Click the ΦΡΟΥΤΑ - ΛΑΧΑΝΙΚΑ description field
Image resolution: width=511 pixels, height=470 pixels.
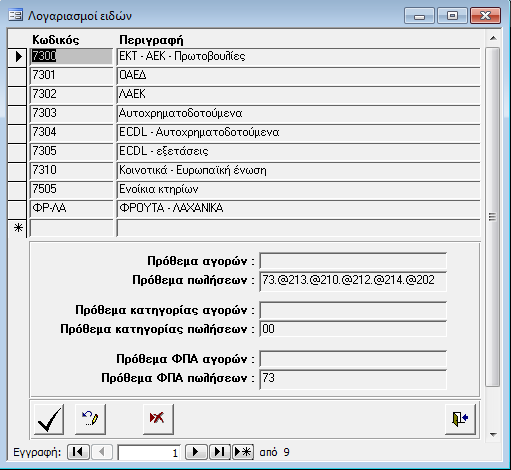[298, 209]
